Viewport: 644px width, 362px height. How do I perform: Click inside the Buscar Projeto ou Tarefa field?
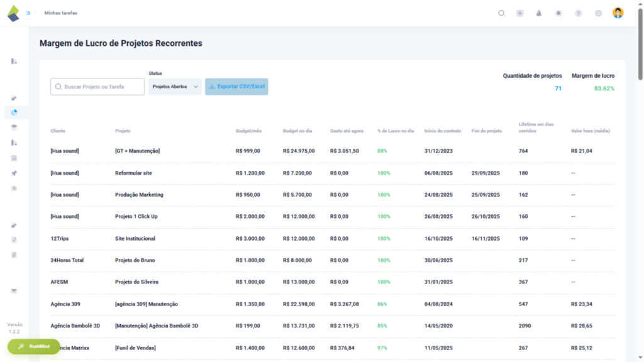(x=97, y=86)
